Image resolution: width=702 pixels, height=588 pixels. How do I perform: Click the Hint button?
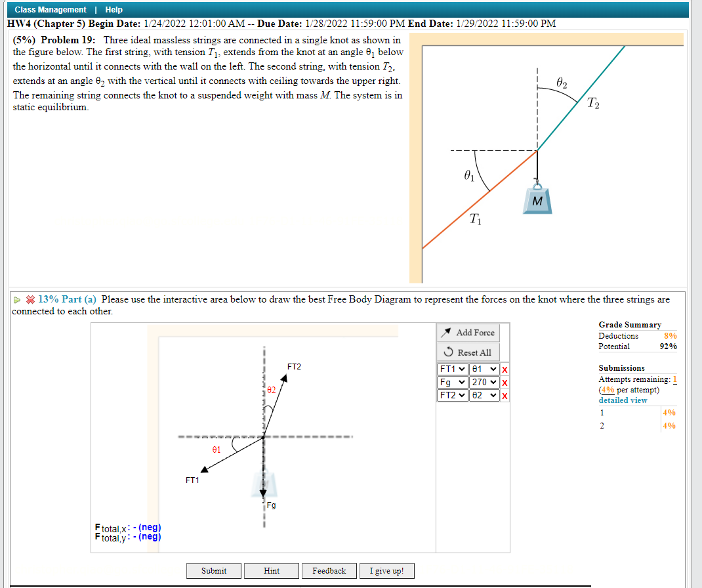click(x=271, y=570)
